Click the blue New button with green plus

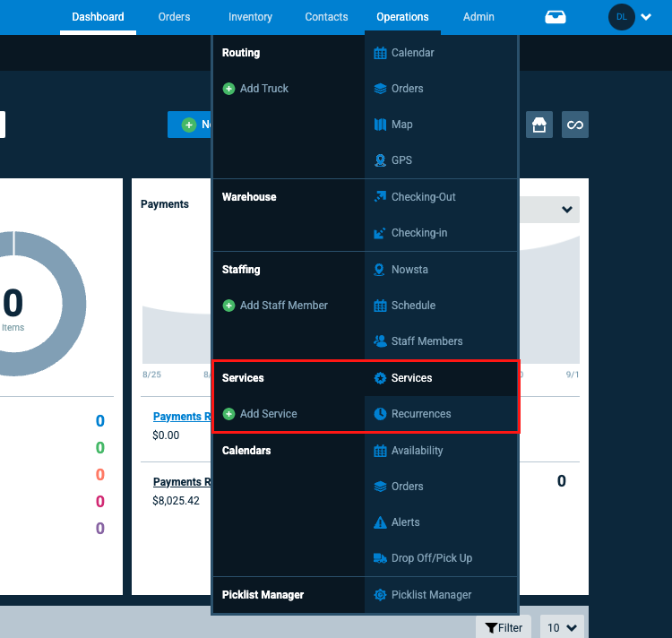[x=189, y=125]
